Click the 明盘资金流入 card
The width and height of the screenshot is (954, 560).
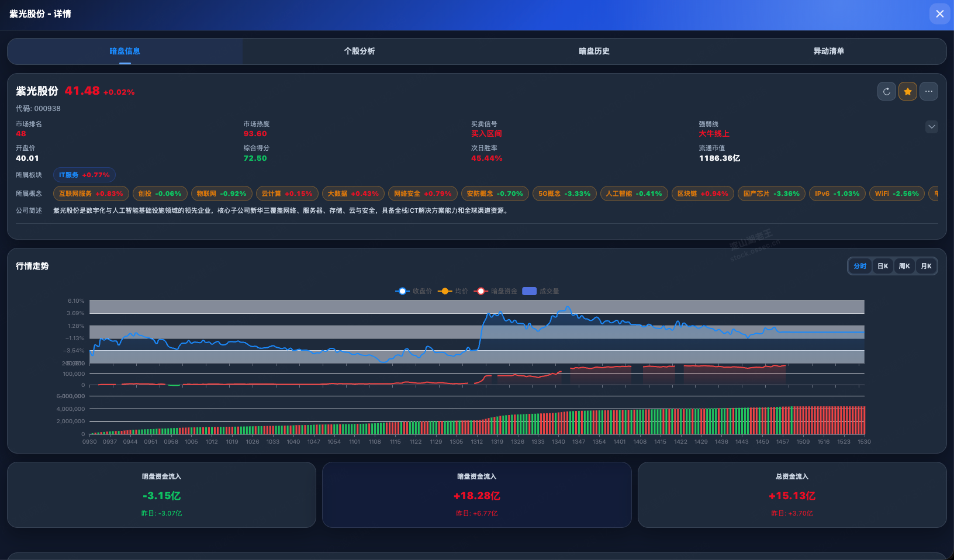[161, 495]
